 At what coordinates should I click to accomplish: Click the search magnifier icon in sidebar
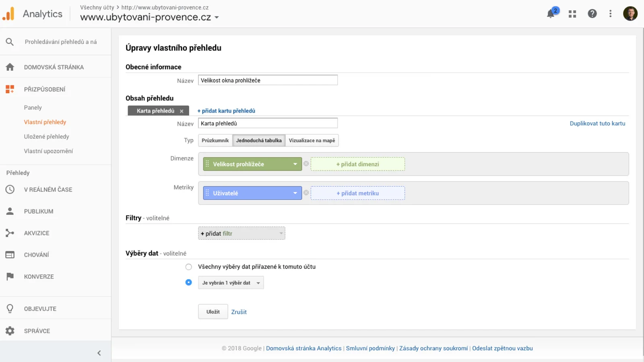click(10, 42)
